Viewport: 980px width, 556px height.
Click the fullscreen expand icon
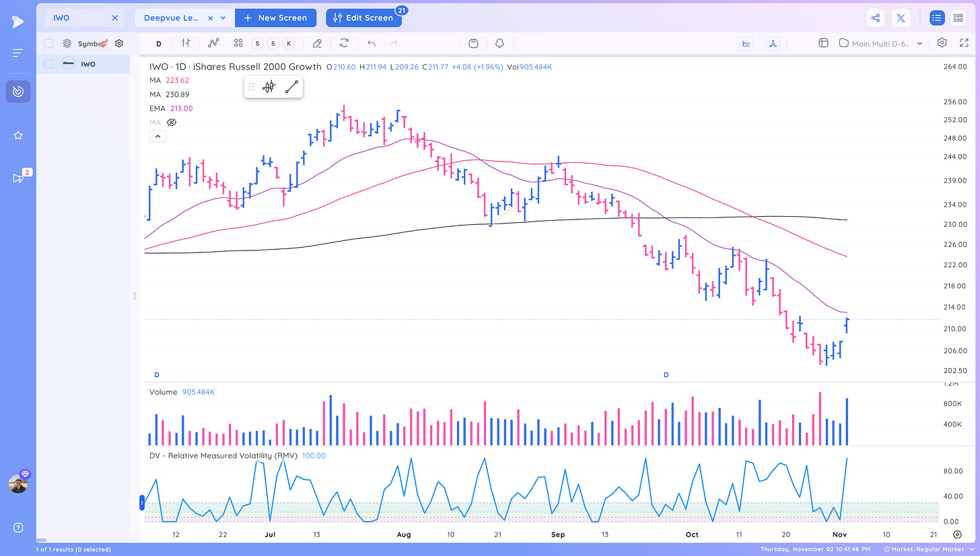tap(963, 43)
